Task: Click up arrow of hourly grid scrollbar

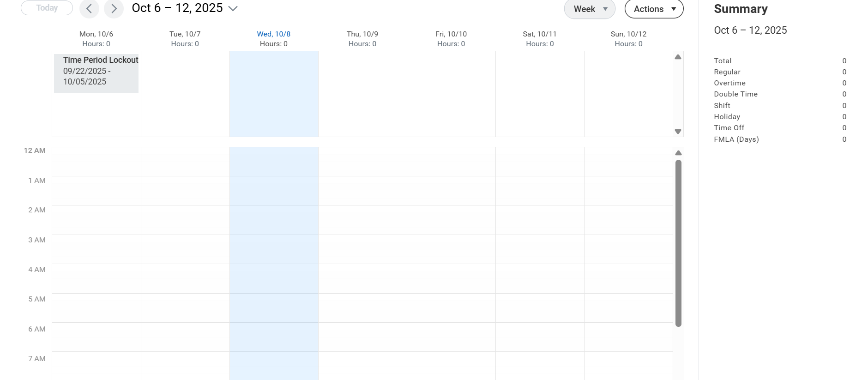Action: [x=678, y=153]
